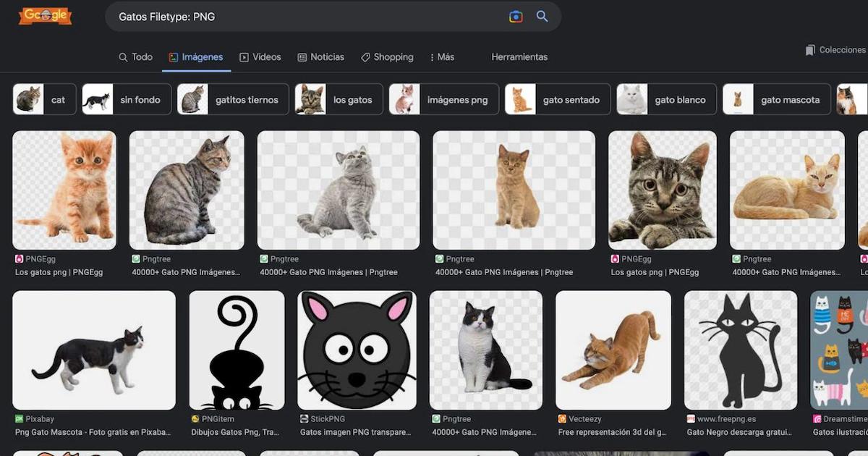This screenshot has width=868, height=456.
Task: Select the "sin fondo" filter chip
Action: tap(127, 100)
